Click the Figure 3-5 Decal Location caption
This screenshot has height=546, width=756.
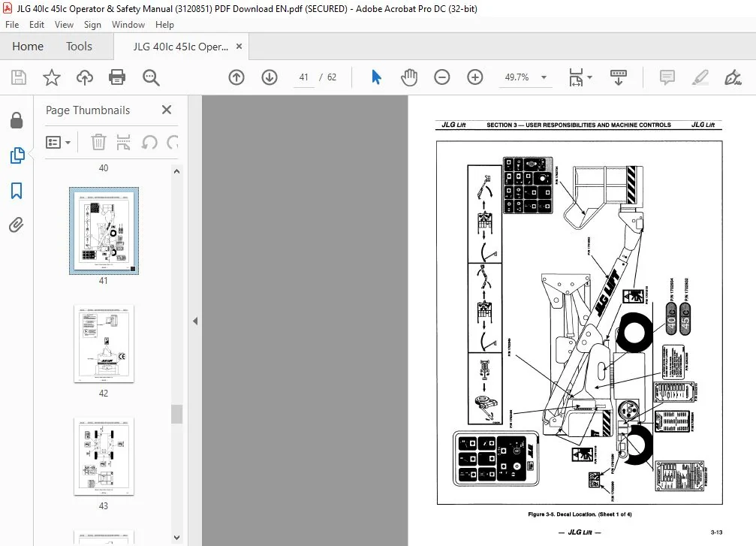pyautogui.click(x=580, y=514)
